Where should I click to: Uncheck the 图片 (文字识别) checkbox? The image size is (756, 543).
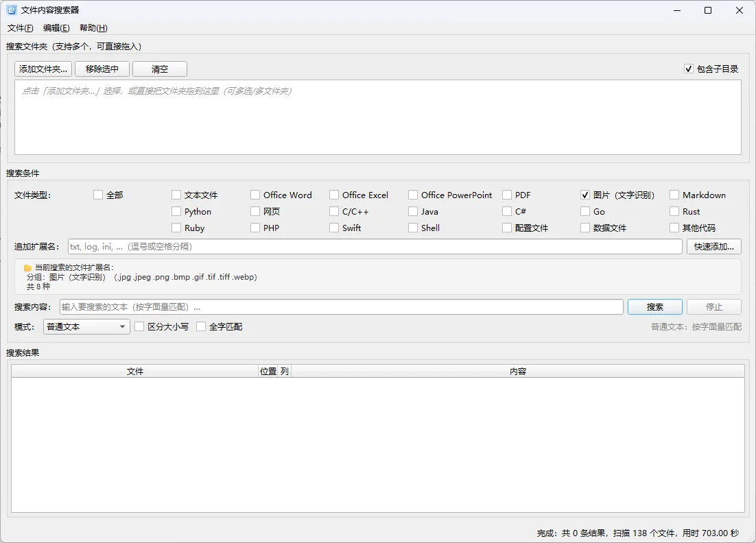point(585,195)
